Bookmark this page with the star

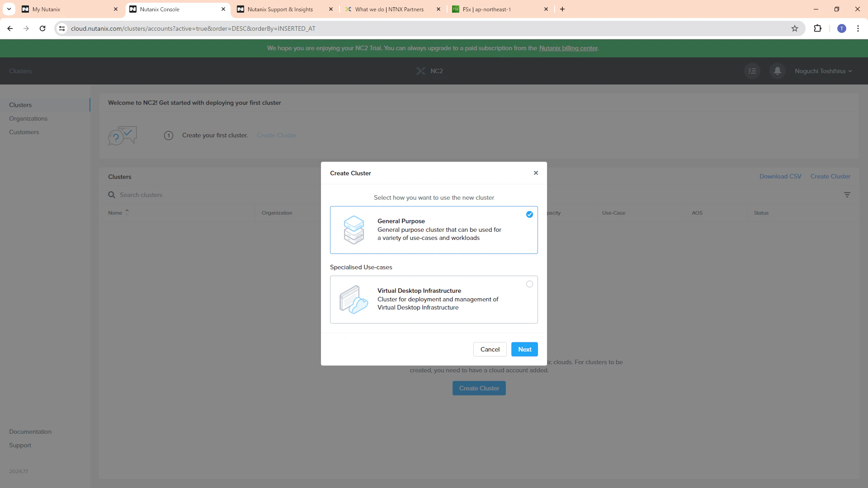795,28
